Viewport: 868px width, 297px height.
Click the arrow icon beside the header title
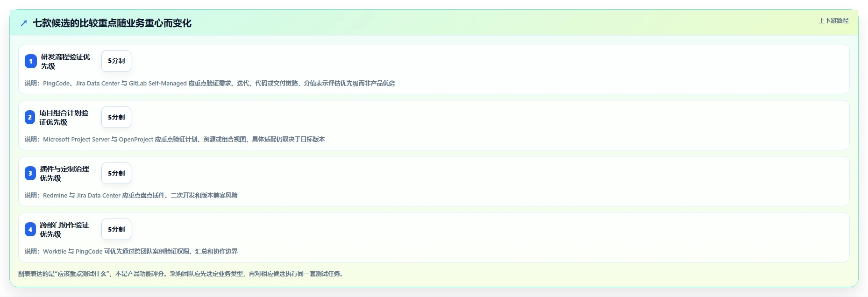(x=24, y=23)
